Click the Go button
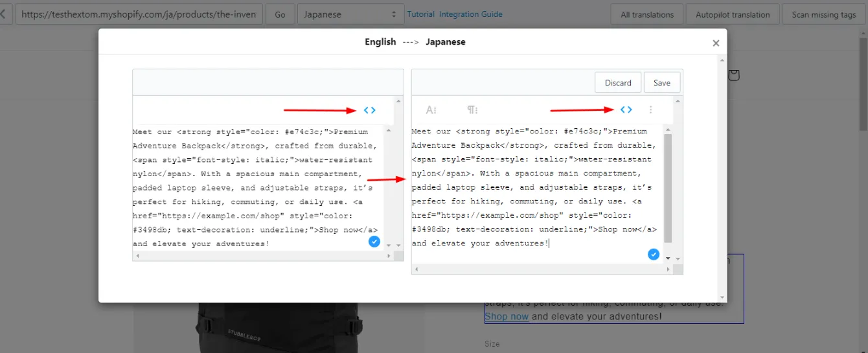 tap(280, 14)
